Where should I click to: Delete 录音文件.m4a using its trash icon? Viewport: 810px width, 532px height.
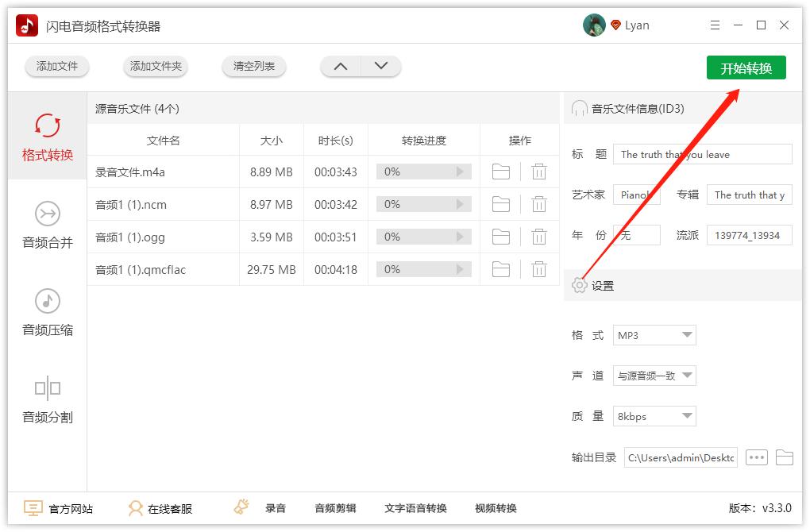pos(538,172)
